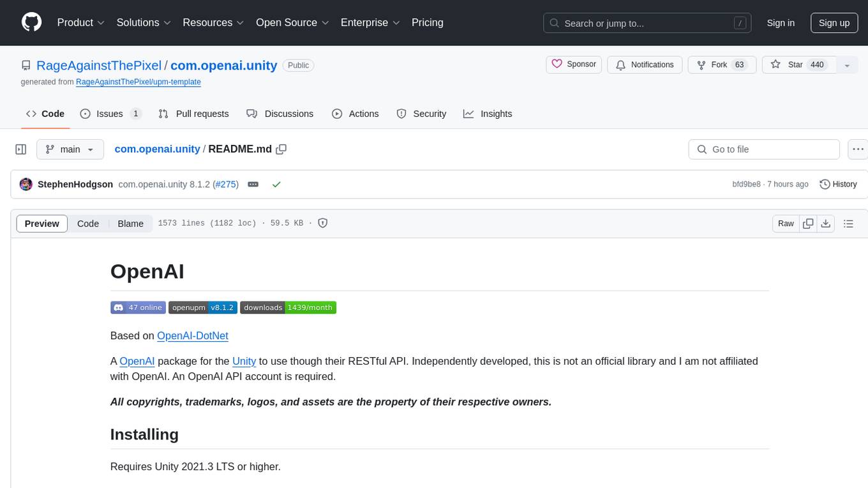Fork the repository
Image resolution: width=868 pixels, height=488 pixels.
(722, 65)
